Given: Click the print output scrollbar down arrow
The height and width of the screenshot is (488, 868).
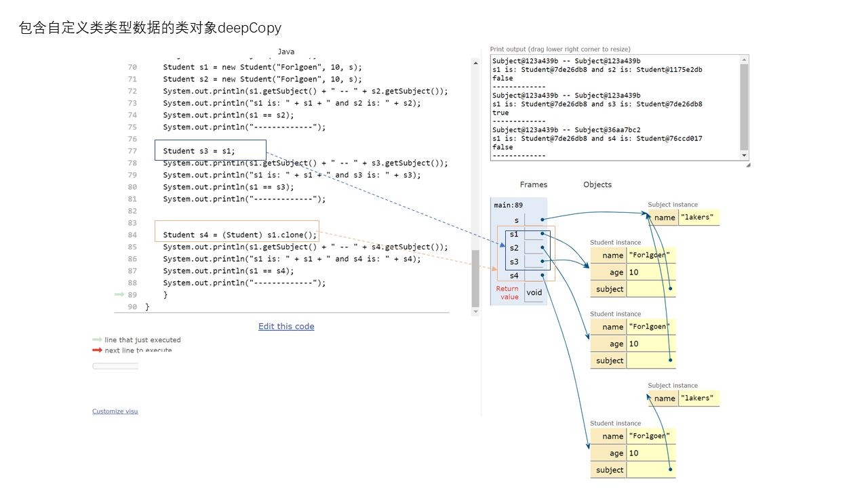Looking at the screenshot, I should (745, 155).
